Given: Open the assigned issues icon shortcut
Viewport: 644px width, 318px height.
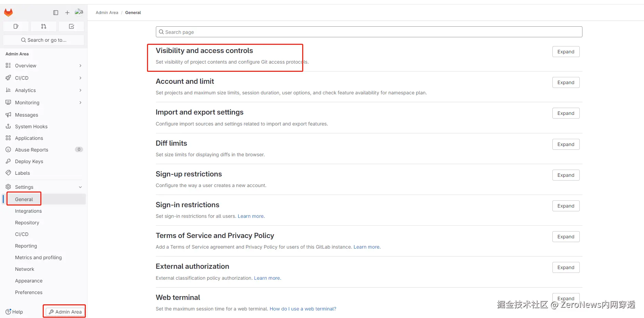Looking at the screenshot, I should 16,26.
